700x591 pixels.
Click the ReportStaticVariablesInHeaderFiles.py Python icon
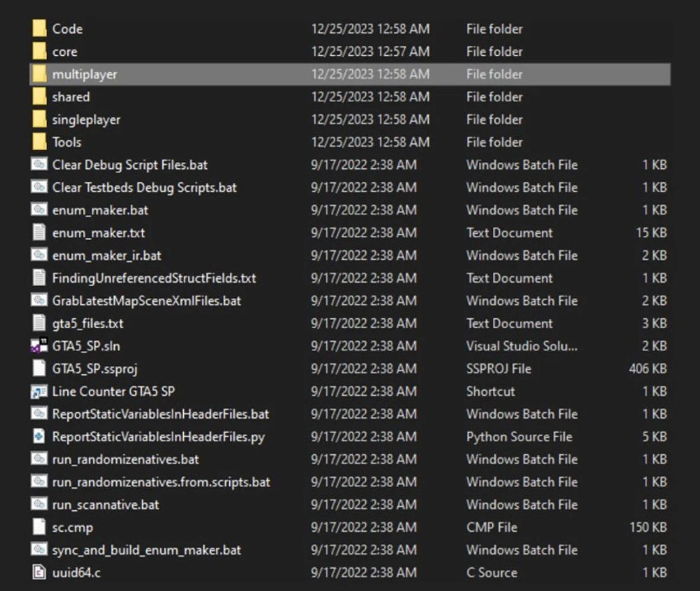coord(40,436)
